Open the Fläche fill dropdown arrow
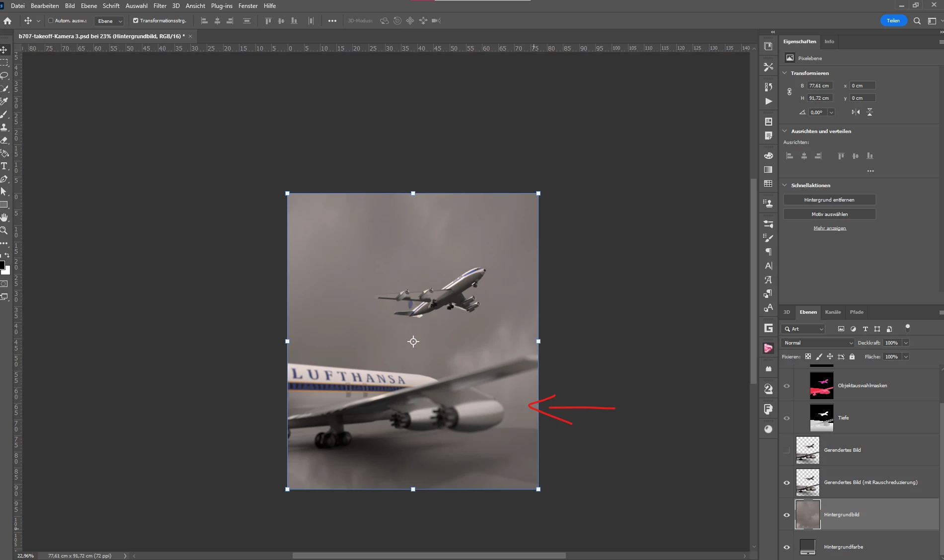This screenshot has width=944, height=560. pos(906,356)
